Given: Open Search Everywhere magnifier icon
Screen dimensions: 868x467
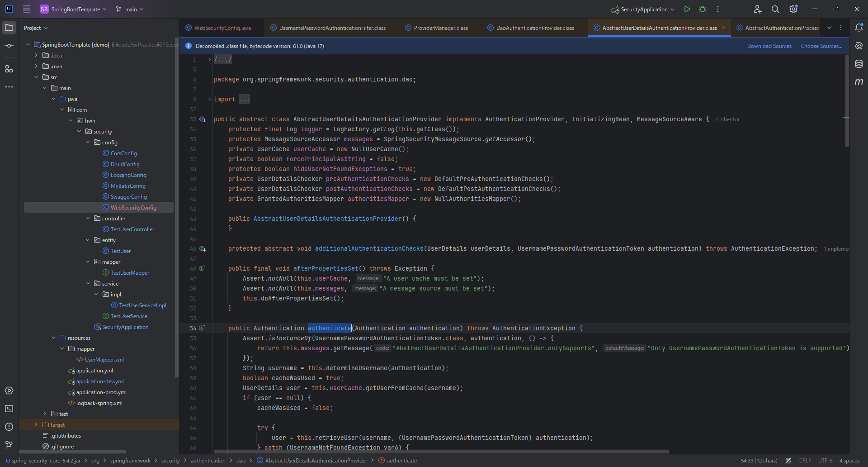Looking at the screenshot, I should coord(775,9).
